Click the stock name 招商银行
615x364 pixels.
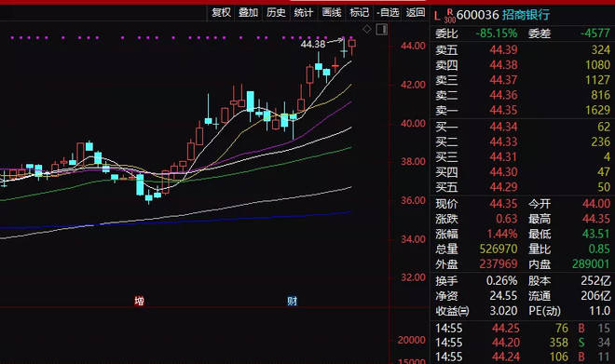(x=526, y=15)
